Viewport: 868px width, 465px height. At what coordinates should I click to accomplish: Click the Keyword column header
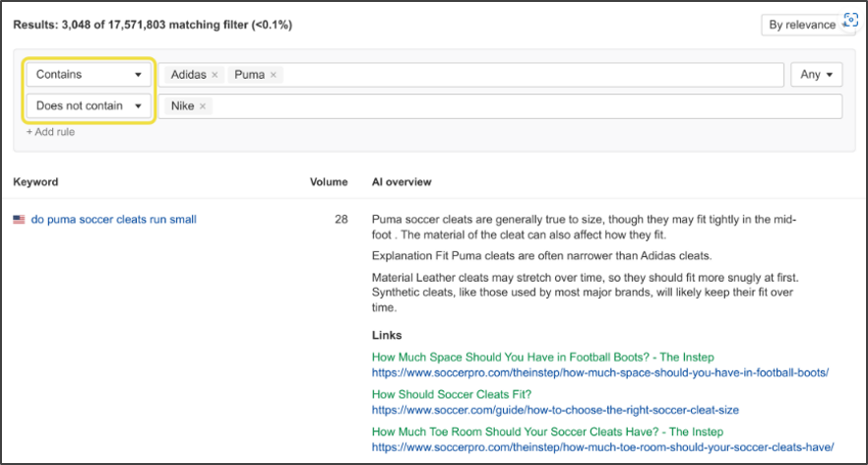pyautogui.click(x=35, y=182)
